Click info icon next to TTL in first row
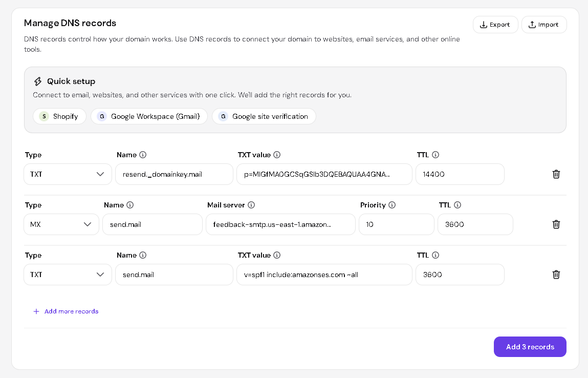This screenshot has width=588, height=378. coord(435,155)
